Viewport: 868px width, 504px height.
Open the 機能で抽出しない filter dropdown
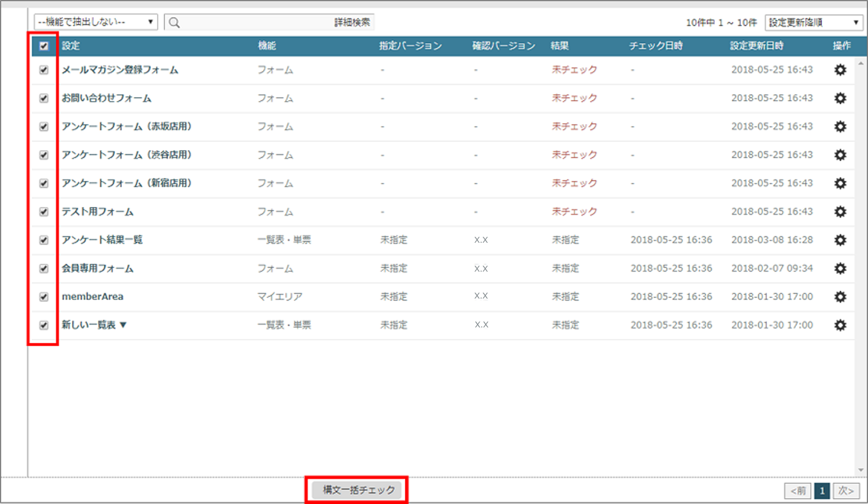[x=96, y=22]
